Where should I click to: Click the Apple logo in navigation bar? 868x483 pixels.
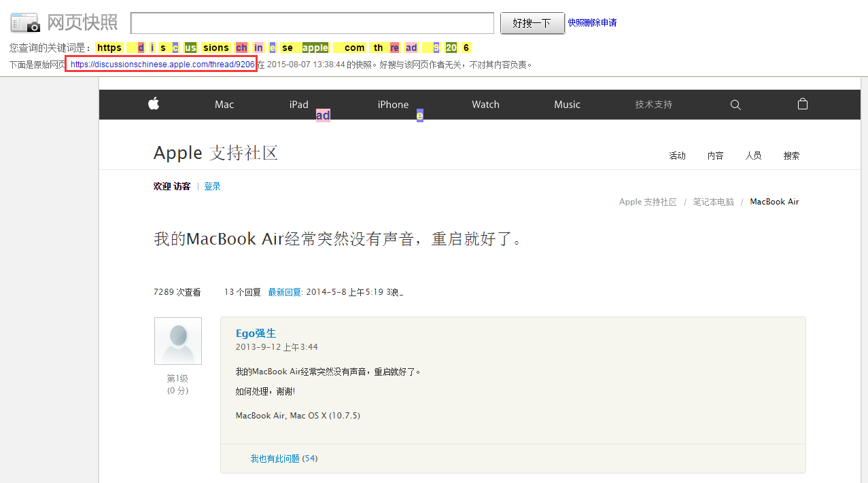[154, 104]
